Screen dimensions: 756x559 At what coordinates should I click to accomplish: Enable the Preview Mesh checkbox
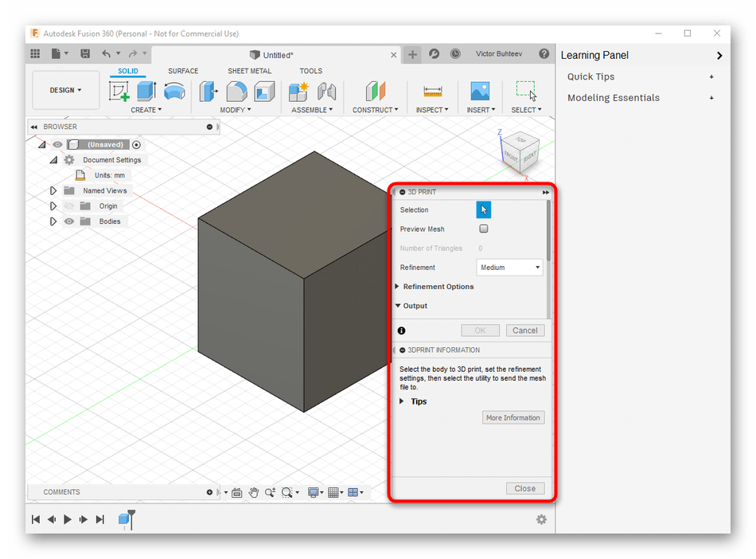484,229
